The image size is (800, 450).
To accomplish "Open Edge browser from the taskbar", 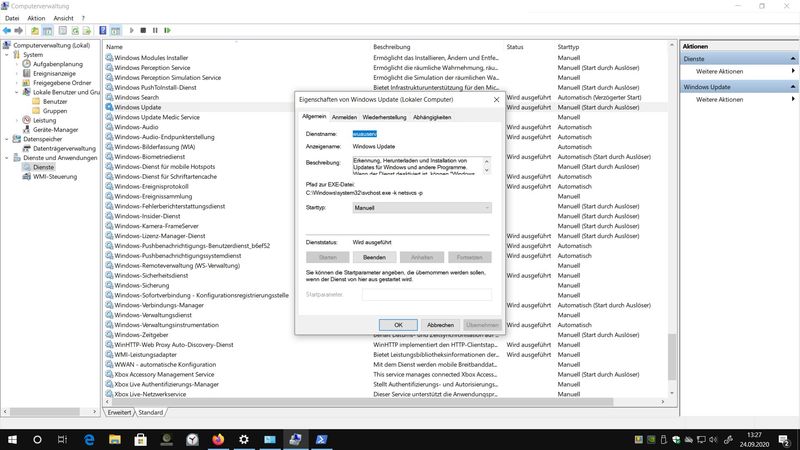I will tap(89, 439).
